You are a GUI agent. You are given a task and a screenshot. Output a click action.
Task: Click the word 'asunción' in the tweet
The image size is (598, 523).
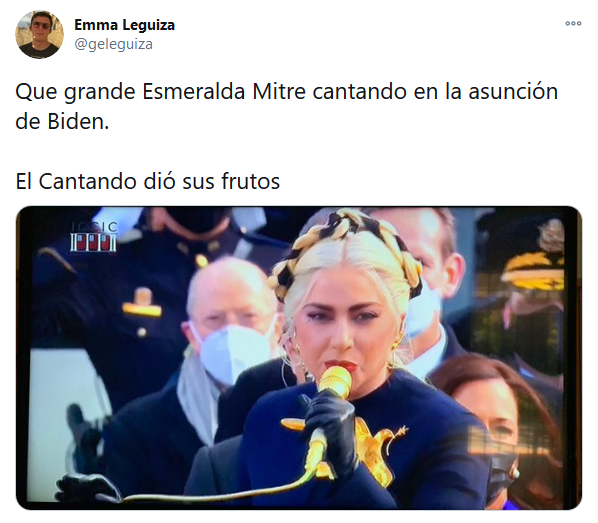point(513,92)
